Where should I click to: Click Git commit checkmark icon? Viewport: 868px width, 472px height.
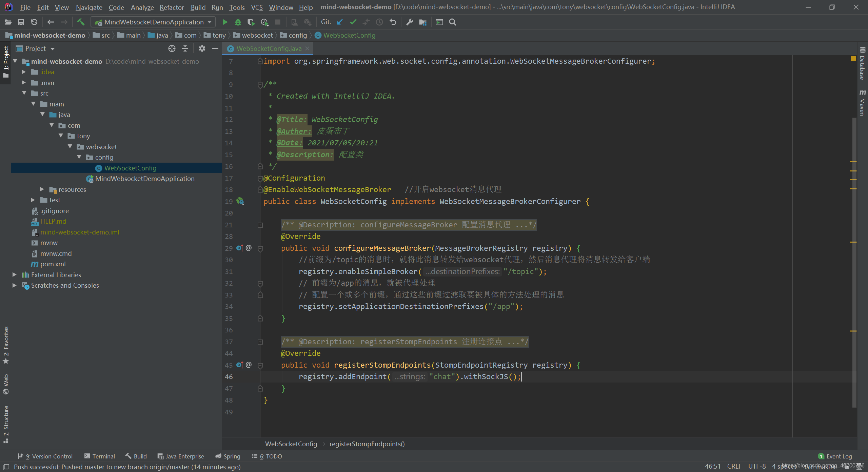point(353,22)
